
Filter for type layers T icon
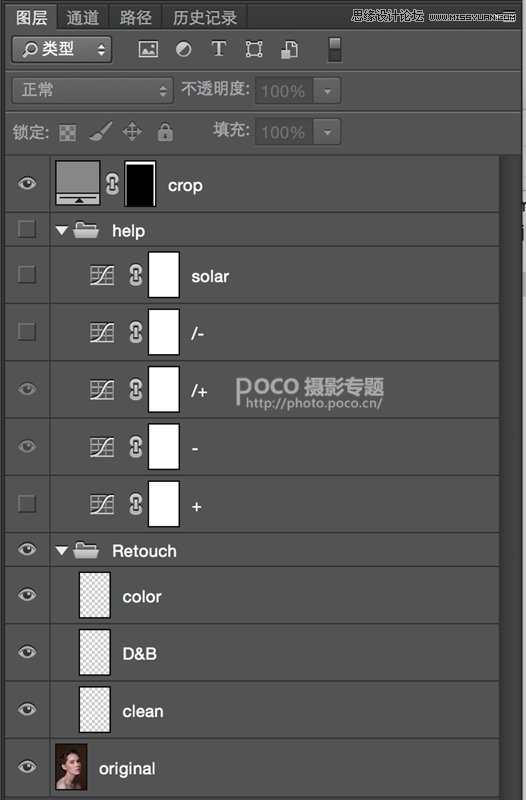click(x=218, y=49)
